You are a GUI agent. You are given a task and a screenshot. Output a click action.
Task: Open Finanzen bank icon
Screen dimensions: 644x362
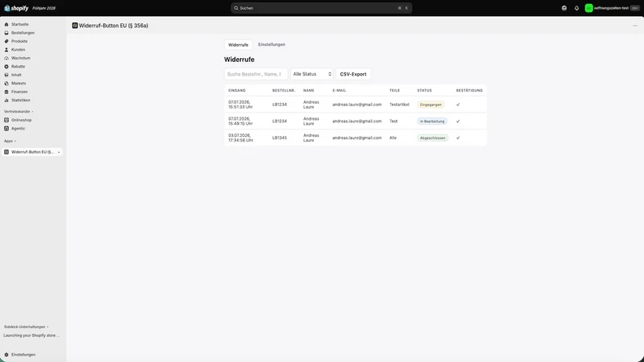click(6, 92)
